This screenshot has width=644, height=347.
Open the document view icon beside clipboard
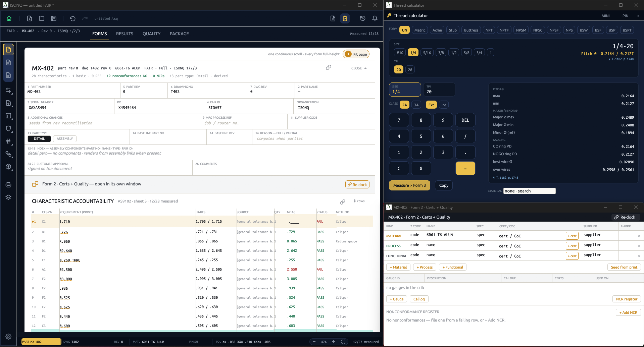(333, 18)
